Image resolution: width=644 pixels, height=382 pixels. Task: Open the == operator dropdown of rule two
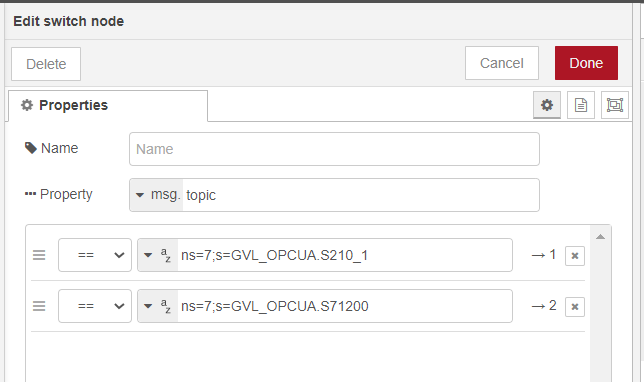[x=95, y=306]
